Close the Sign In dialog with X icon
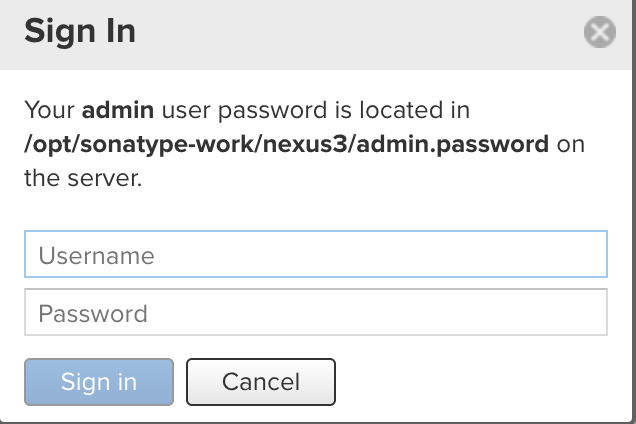 pos(599,33)
